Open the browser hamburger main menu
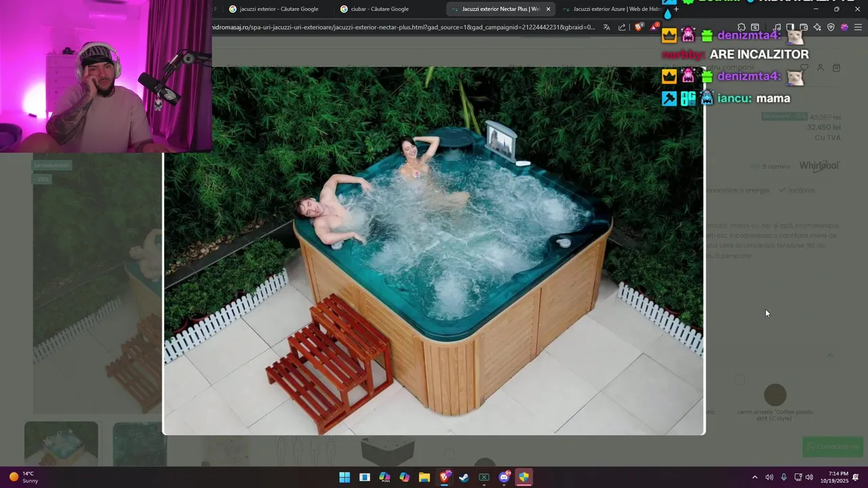This screenshot has width=868, height=488. (x=858, y=27)
